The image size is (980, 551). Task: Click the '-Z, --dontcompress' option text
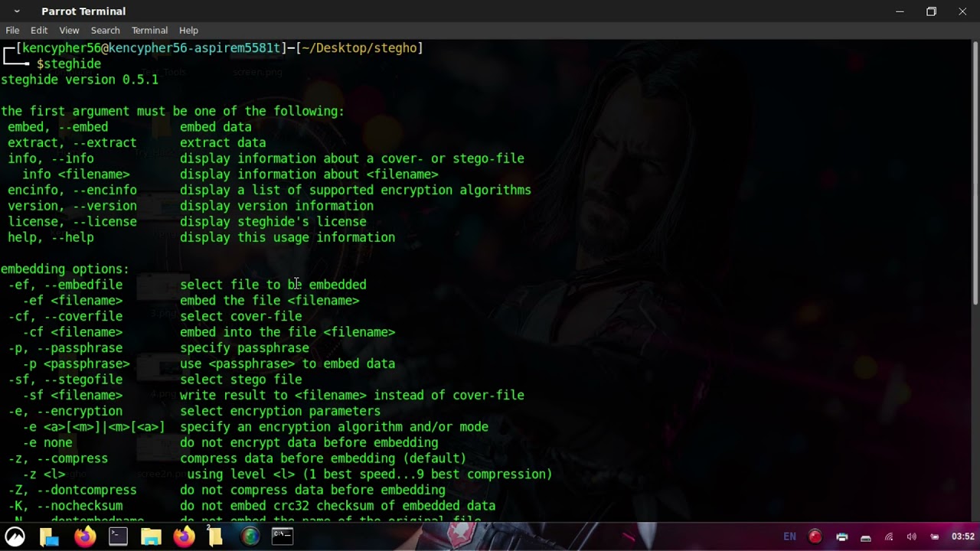point(72,490)
